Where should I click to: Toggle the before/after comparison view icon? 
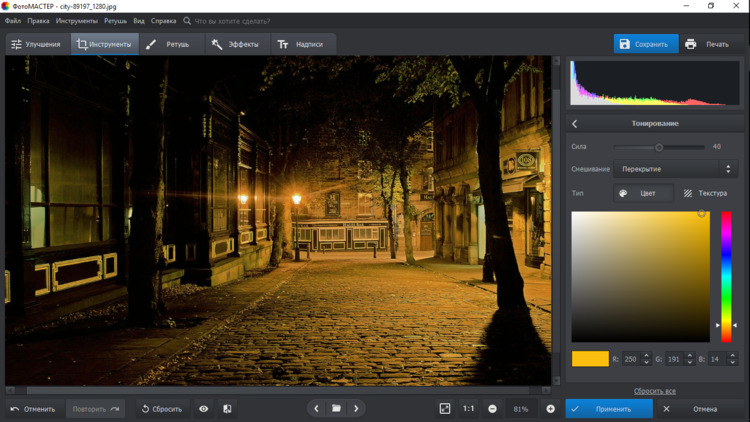coord(227,409)
